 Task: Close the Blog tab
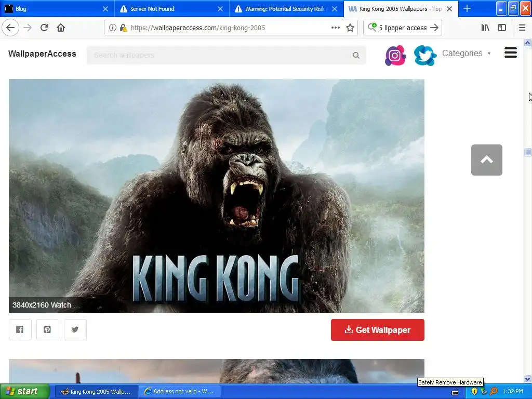(105, 9)
